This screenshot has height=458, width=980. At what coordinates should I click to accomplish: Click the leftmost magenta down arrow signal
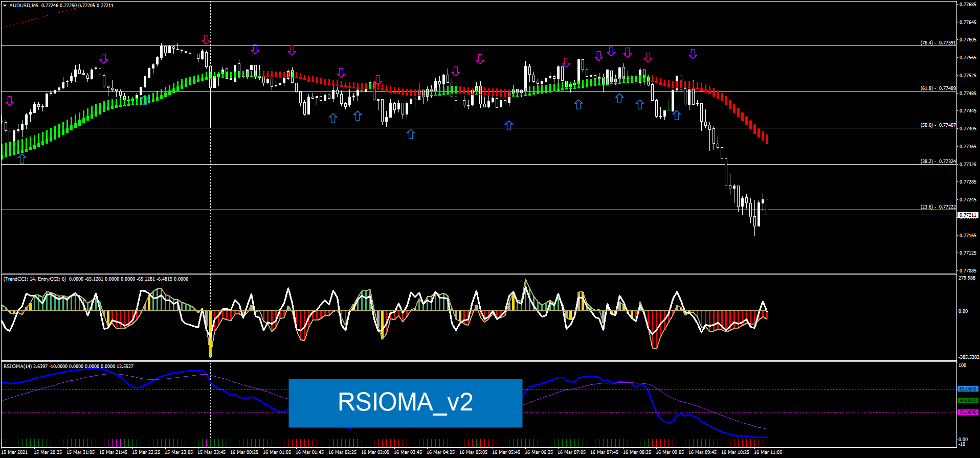coord(10,101)
